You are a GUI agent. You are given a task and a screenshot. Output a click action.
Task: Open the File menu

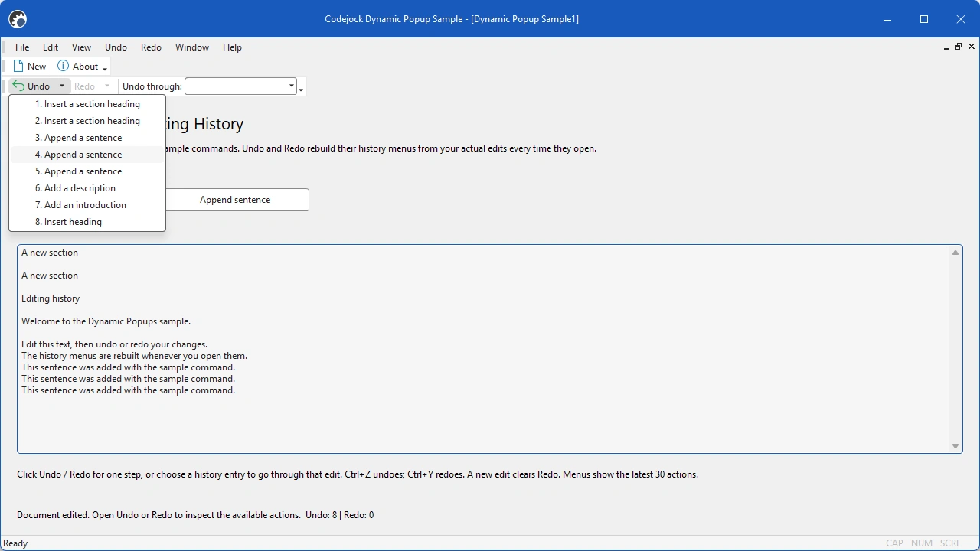pyautogui.click(x=22, y=47)
